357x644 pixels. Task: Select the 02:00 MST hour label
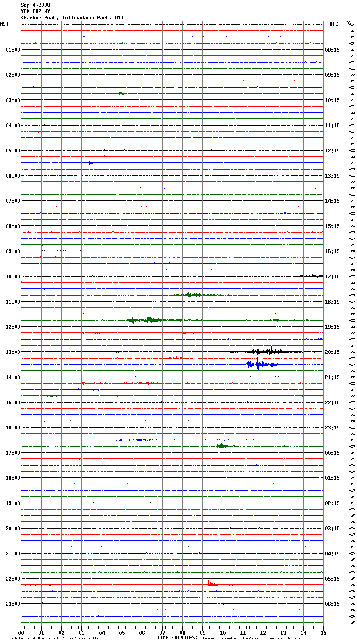13,75
